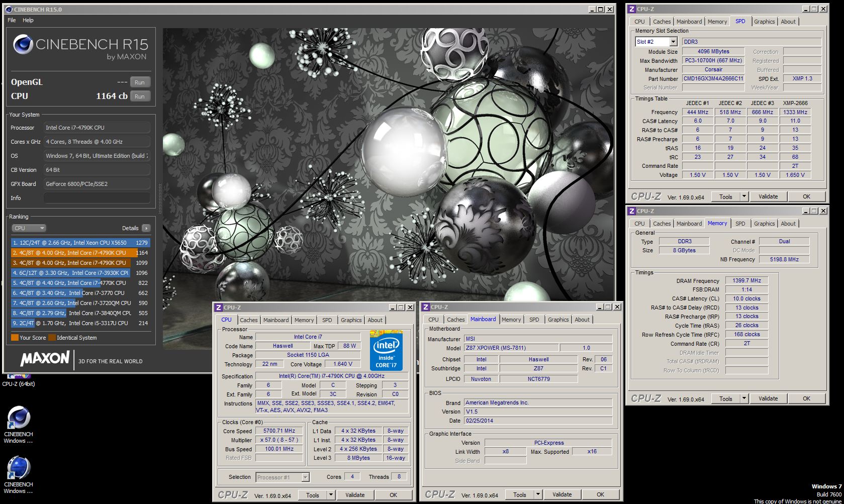Click the Cinebench R15 logo sphere
Image resolution: width=844 pixels, height=504 pixels.
tap(23, 44)
